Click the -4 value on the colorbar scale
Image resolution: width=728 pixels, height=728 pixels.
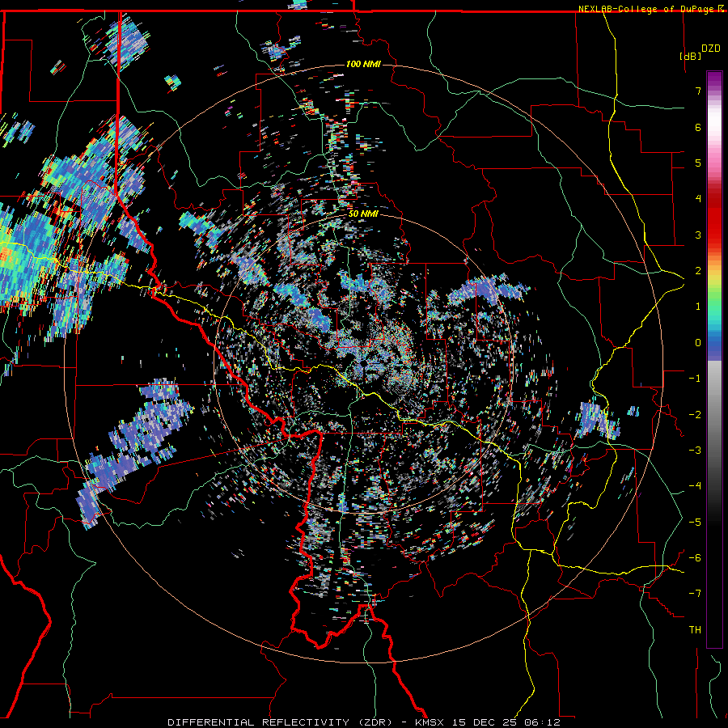tap(695, 486)
